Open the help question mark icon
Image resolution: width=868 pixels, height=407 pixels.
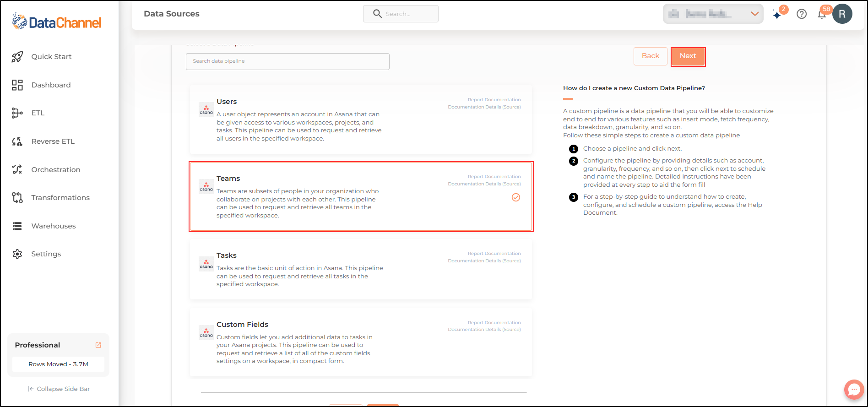(802, 14)
